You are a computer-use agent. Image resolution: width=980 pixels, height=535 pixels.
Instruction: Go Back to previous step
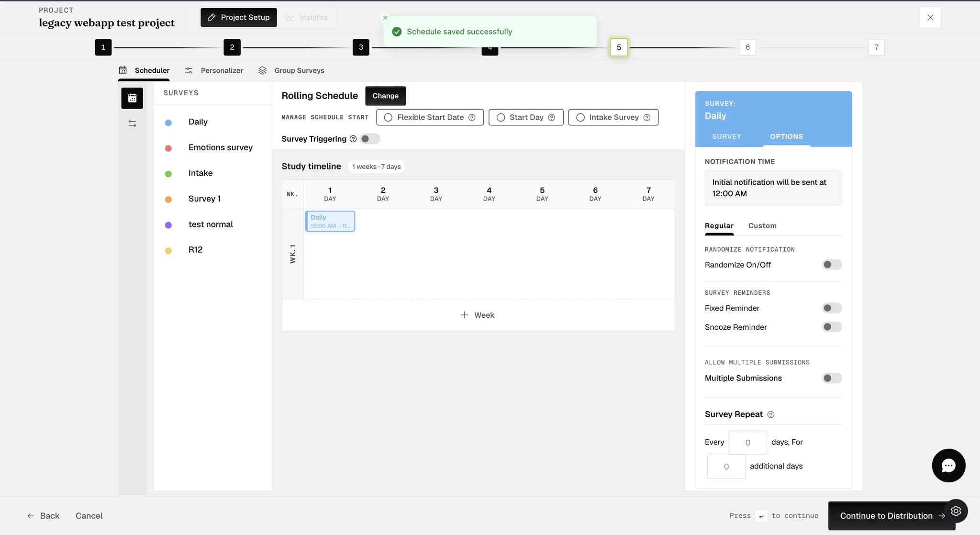click(44, 516)
